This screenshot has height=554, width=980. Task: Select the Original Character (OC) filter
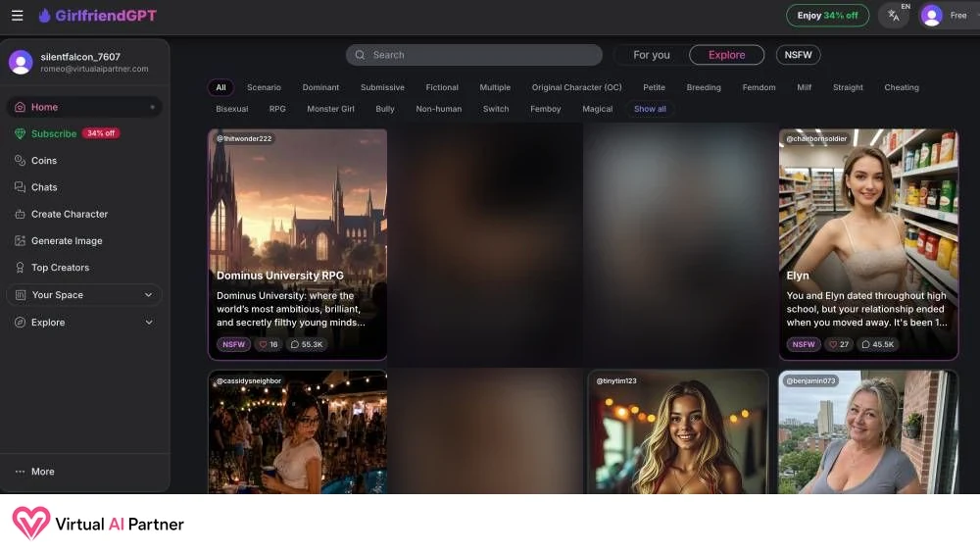click(576, 87)
